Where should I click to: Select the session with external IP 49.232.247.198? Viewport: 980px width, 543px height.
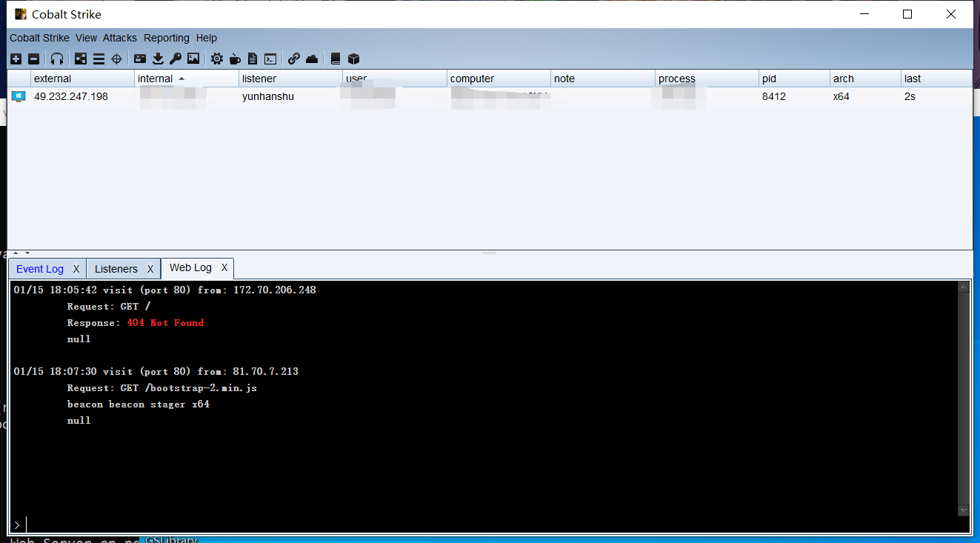pyautogui.click(x=71, y=96)
